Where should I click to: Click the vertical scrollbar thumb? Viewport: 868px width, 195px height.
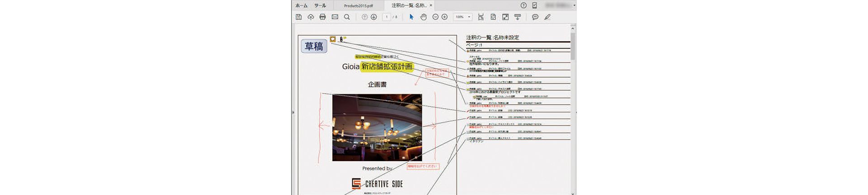573,46
